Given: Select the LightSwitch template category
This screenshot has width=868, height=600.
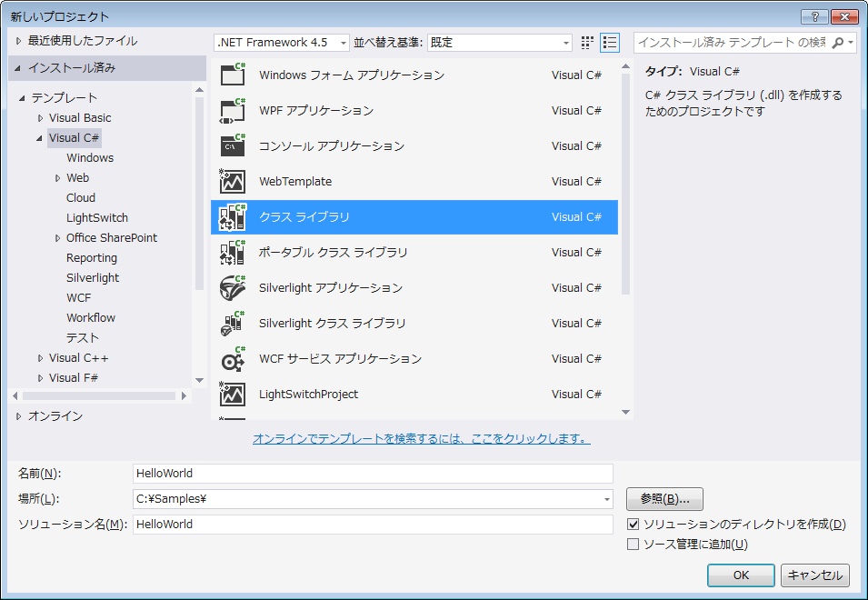Looking at the screenshot, I should [x=97, y=217].
